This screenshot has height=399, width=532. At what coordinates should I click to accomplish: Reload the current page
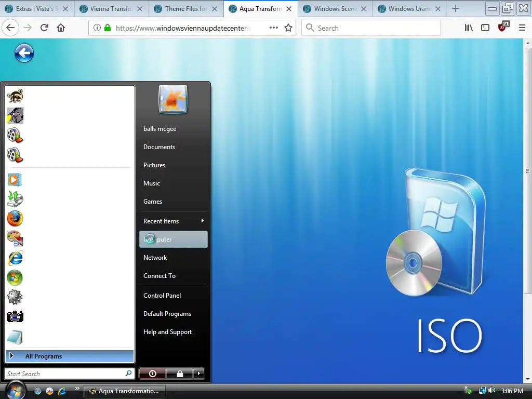(44, 28)
